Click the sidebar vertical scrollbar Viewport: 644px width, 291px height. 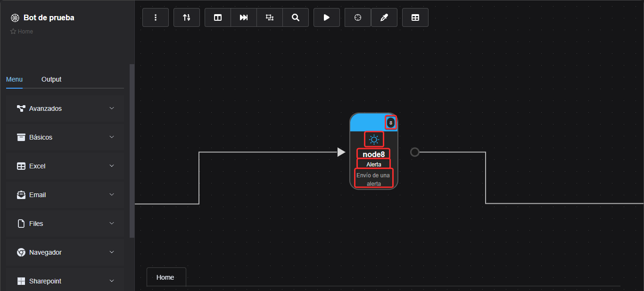[132, 151]
